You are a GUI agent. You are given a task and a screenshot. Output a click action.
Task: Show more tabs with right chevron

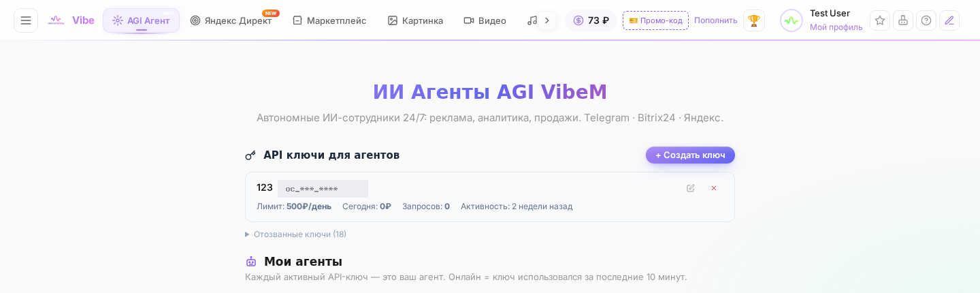546,20
